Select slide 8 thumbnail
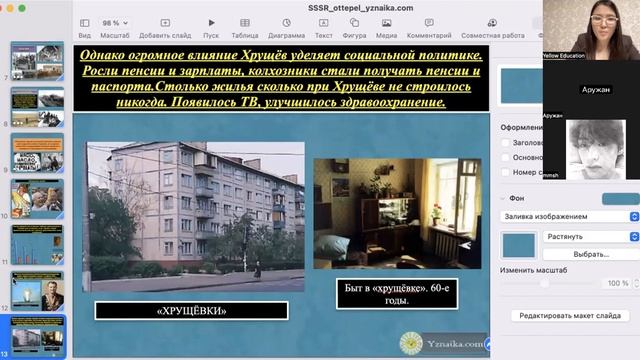 37,107
